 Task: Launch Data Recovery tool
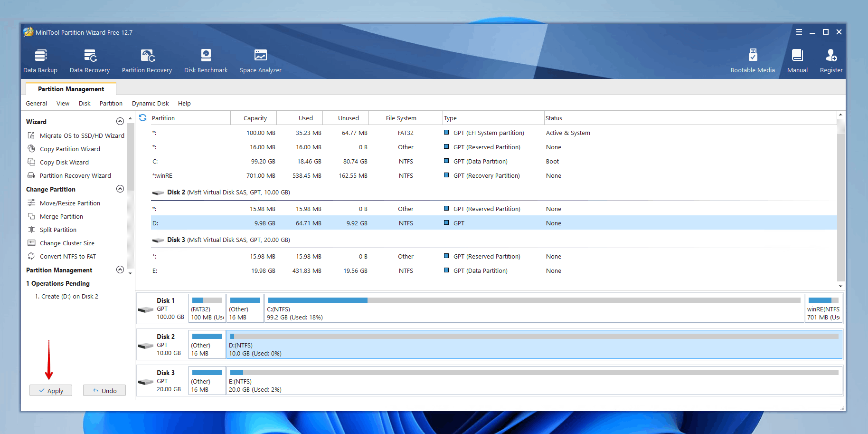[90, 61]
